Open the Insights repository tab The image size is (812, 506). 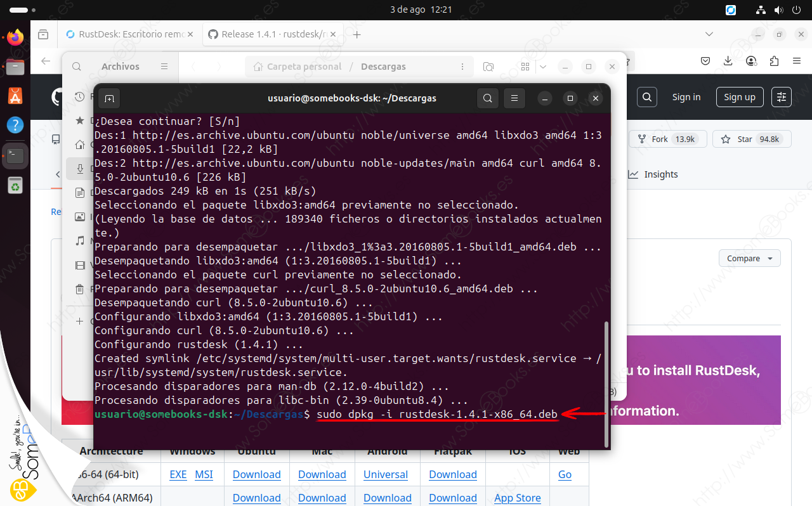click(653, 174)
